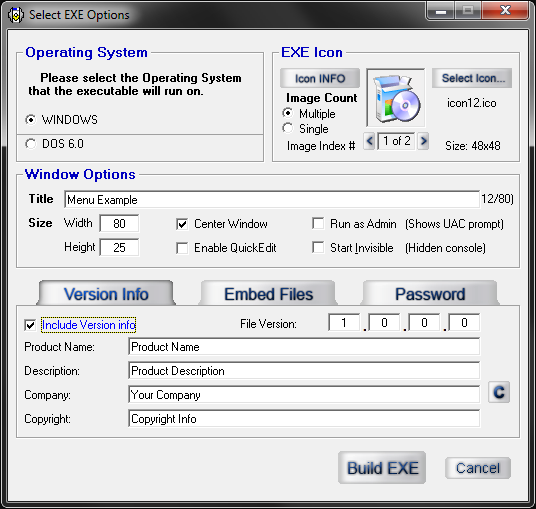Toggle Center Window checkbox

click(x=182, y=224)
